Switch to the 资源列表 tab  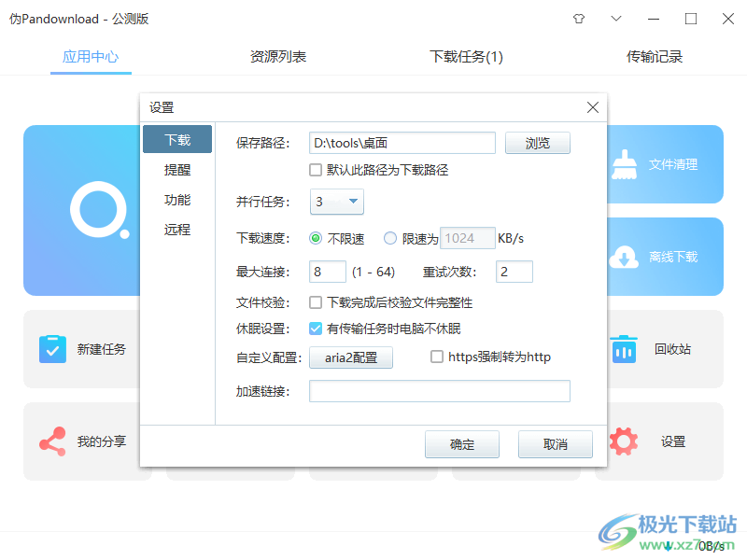tap(278, 56)
